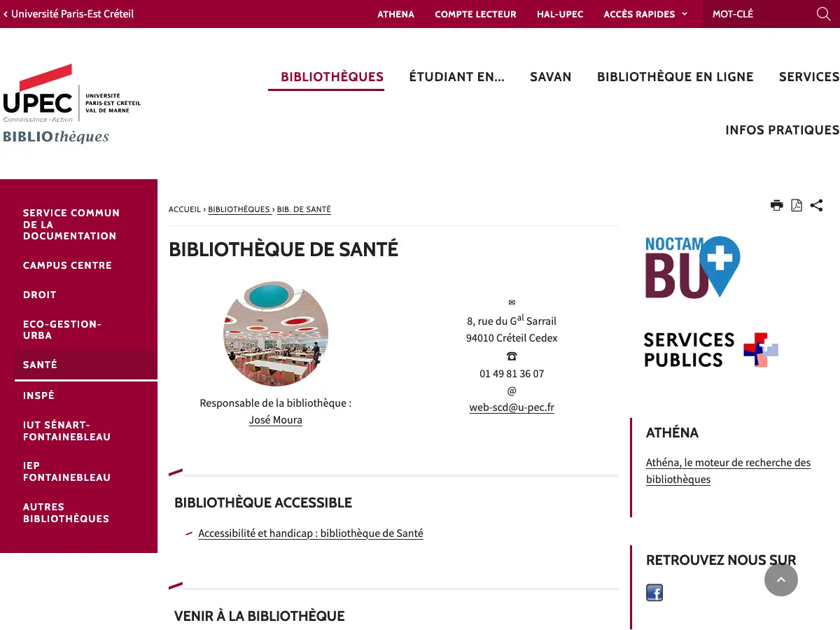Expand the Accès rapides dropdown
This screenshot has height=630, width=840.
click(x=645, y=14)
